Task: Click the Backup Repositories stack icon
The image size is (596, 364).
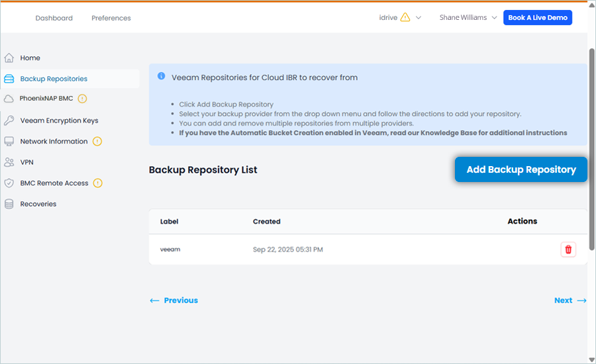Action: 9,79
